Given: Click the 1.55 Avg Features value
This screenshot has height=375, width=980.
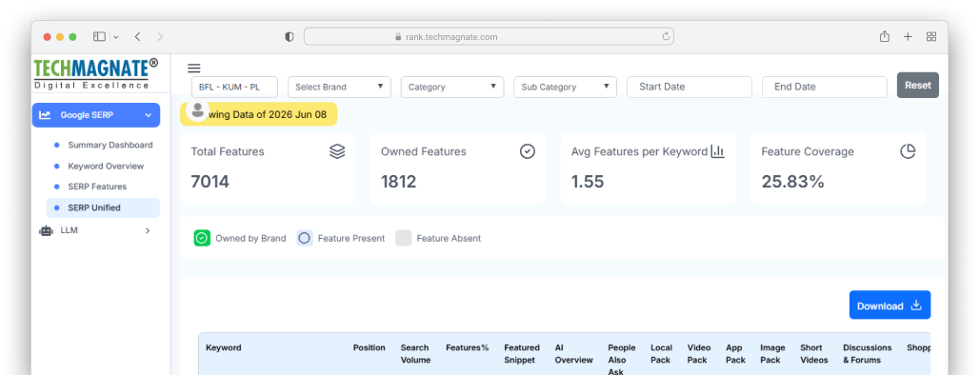Looking at the screenshot, I should coord(588,182).
